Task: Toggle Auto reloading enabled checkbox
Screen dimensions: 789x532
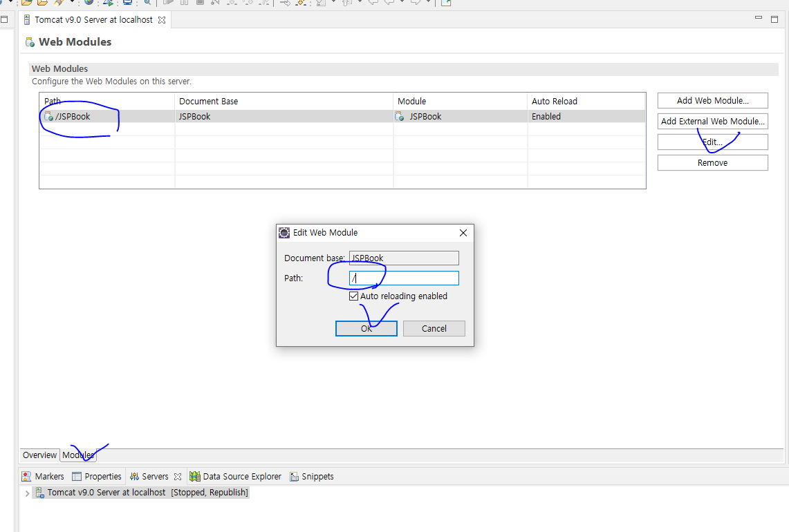Action: [x=354, y=296]
